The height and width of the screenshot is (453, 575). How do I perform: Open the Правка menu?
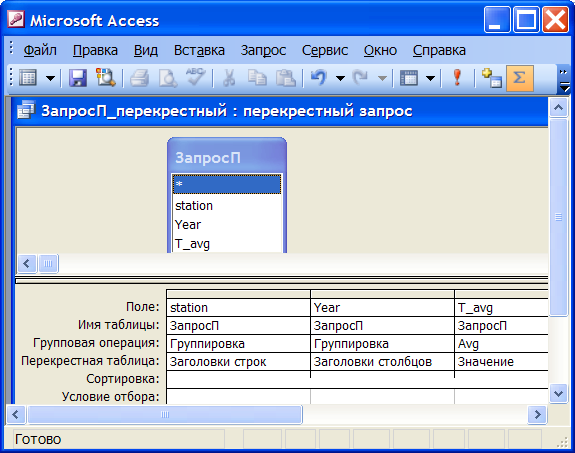click(x=95, y=50)
